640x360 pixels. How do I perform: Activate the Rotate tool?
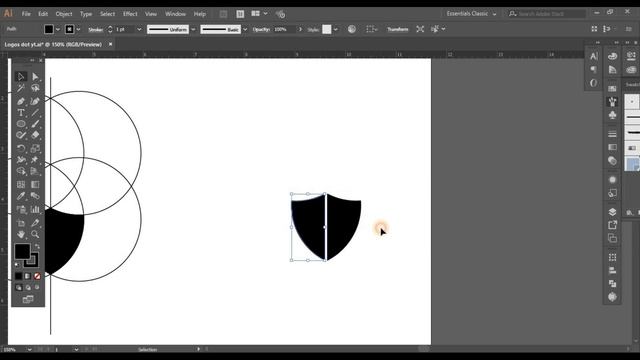(x=21, y=148)
